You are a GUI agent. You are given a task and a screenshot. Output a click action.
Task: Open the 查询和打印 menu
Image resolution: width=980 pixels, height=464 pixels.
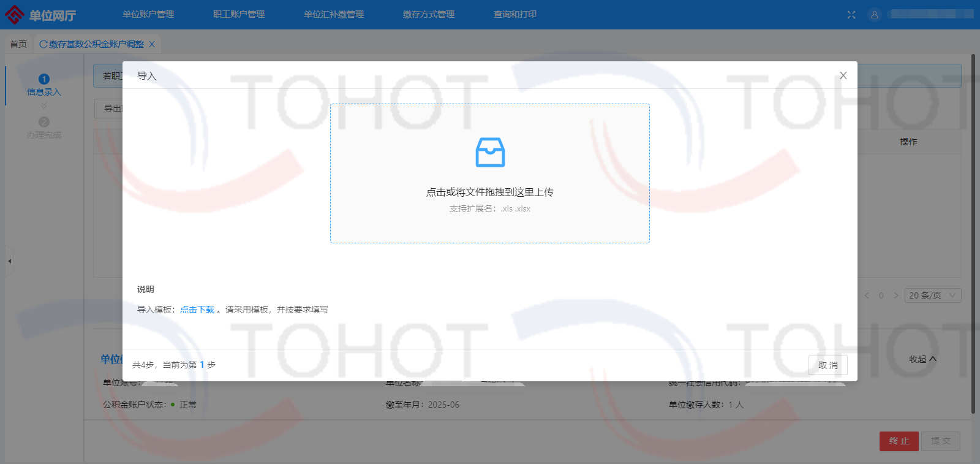point(515,15)
